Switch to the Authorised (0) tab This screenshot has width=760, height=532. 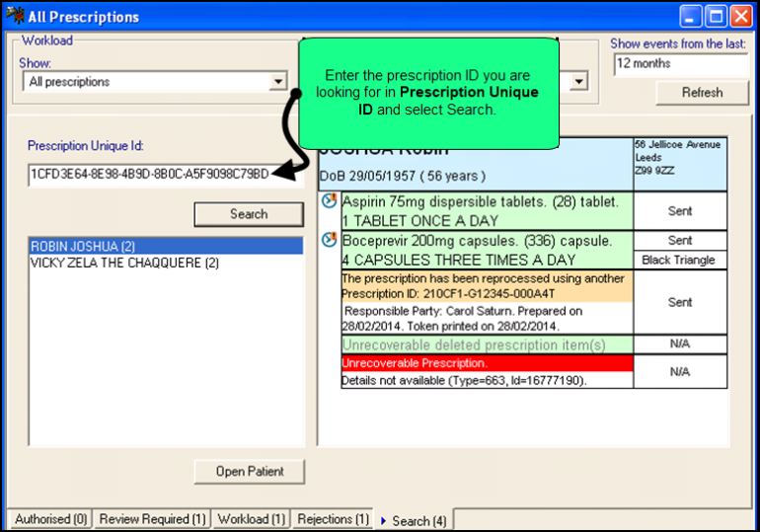pyautogui.click(x=50, y=519)
